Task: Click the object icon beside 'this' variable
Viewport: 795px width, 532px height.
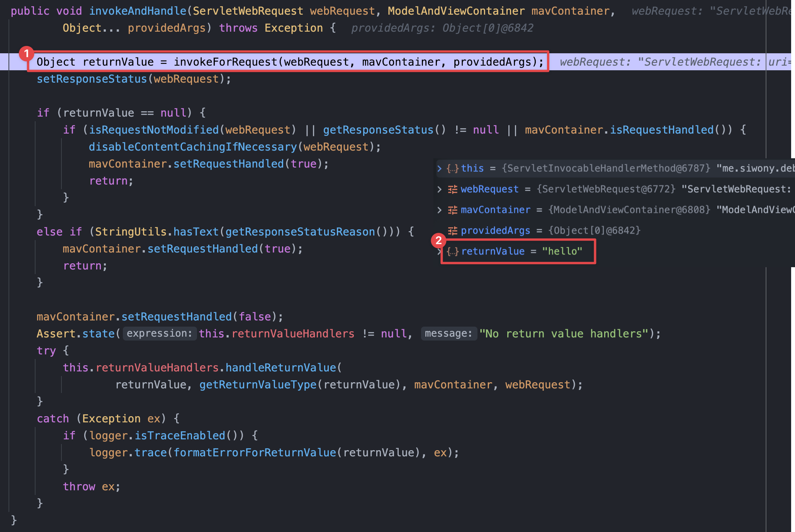Action: [452, 168]
